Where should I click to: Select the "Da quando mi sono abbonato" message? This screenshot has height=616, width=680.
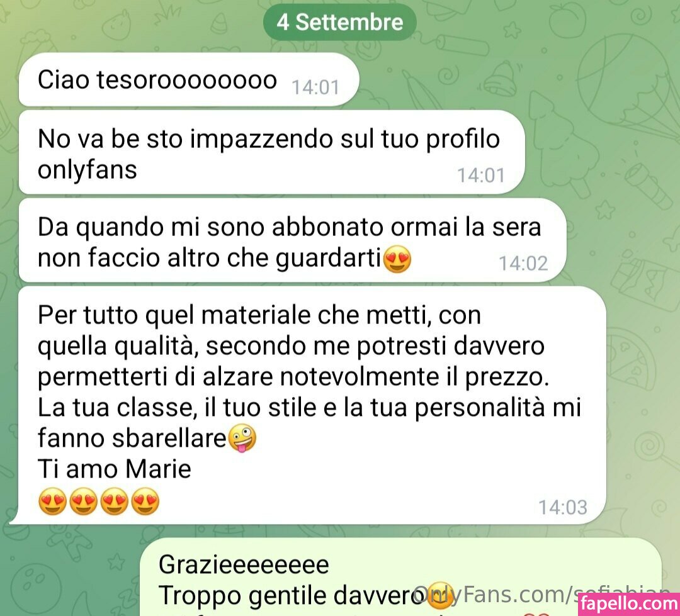293,240
